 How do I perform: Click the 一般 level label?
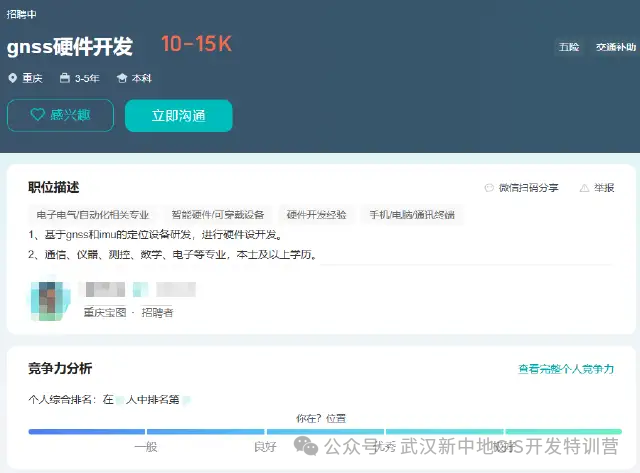coord(146,447)
